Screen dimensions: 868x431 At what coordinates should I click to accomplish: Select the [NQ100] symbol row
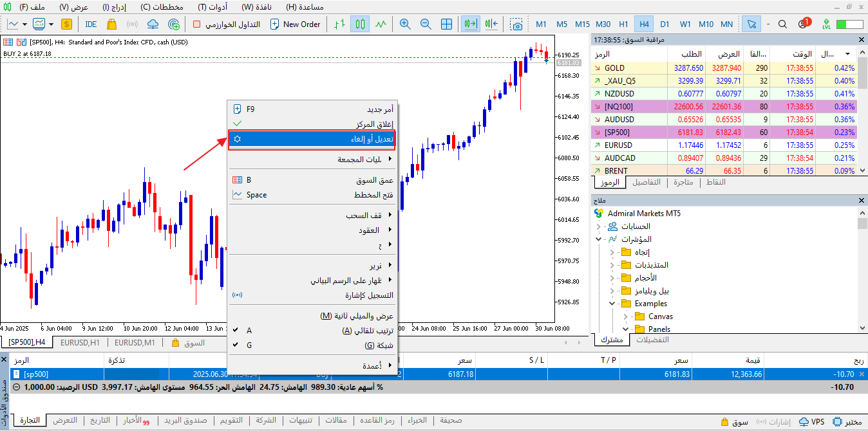(x=724, y=106)
